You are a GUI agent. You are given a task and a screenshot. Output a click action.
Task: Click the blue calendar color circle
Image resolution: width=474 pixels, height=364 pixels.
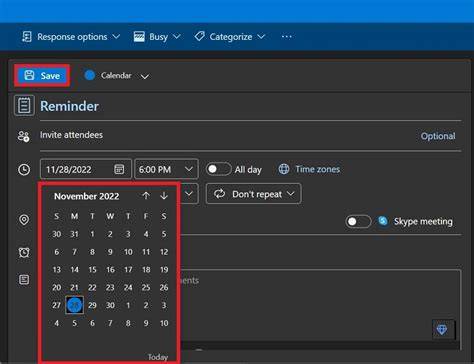(90, 75)
